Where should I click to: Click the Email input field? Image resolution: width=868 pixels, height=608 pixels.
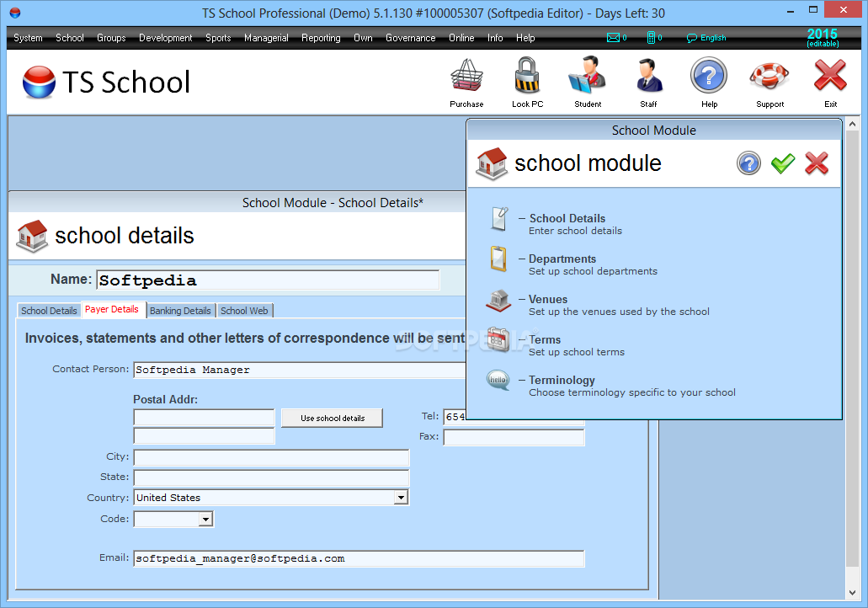point(359,558)
